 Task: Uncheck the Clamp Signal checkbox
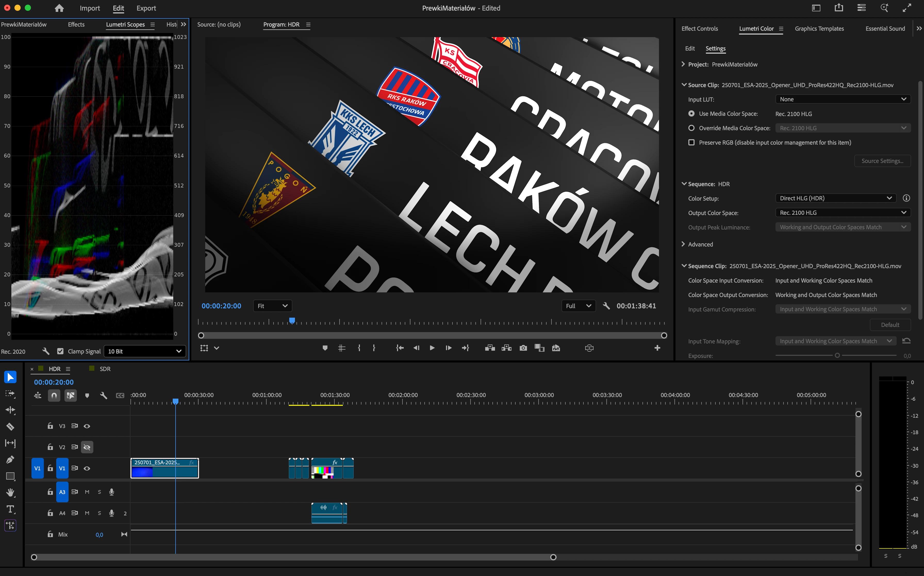point(60,351)
